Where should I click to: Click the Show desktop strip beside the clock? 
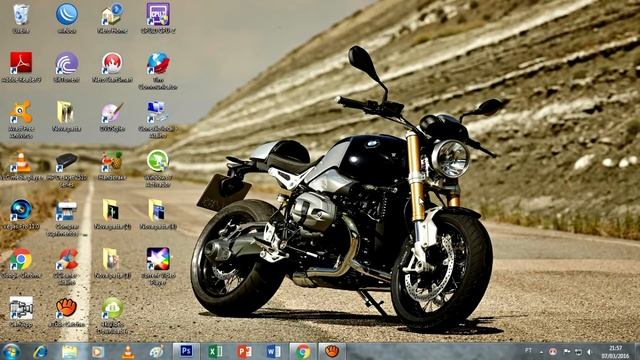637,351
